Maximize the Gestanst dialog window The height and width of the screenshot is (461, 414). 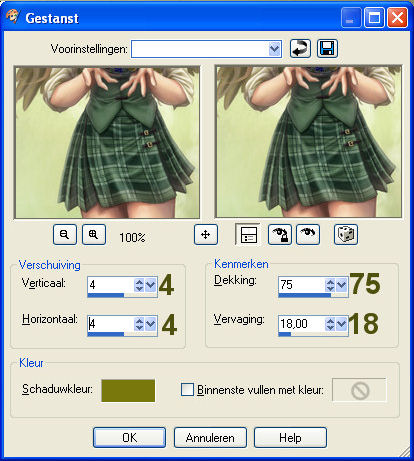(x=374, y=17)
